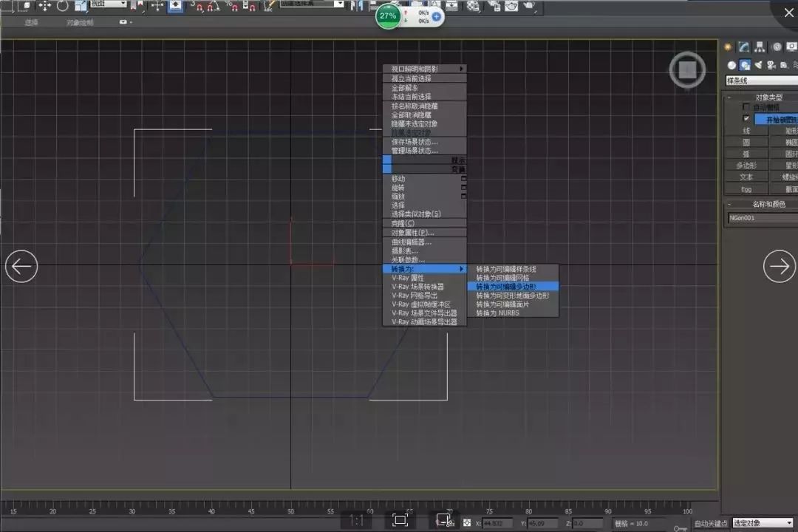Select the Rotate tool in toolbar
This screenshot has height=532, width=798.
click(63, 6)
